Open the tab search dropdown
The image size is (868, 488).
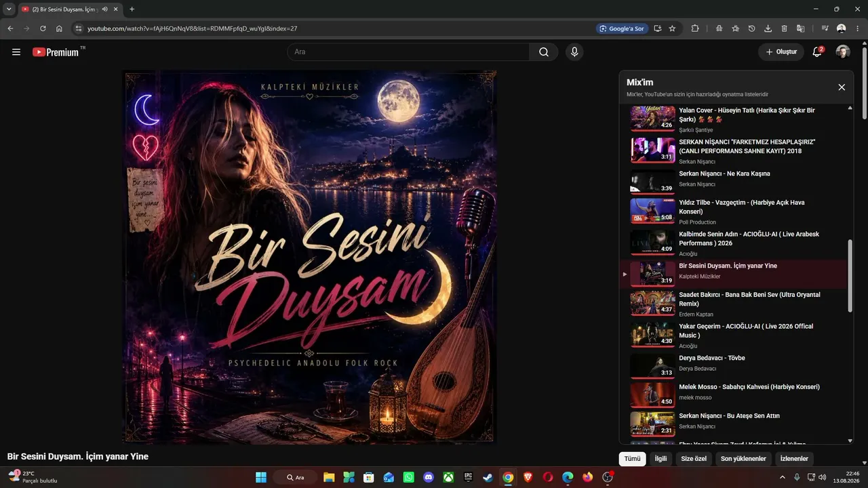pyautogui.click(x=9, y=9)
